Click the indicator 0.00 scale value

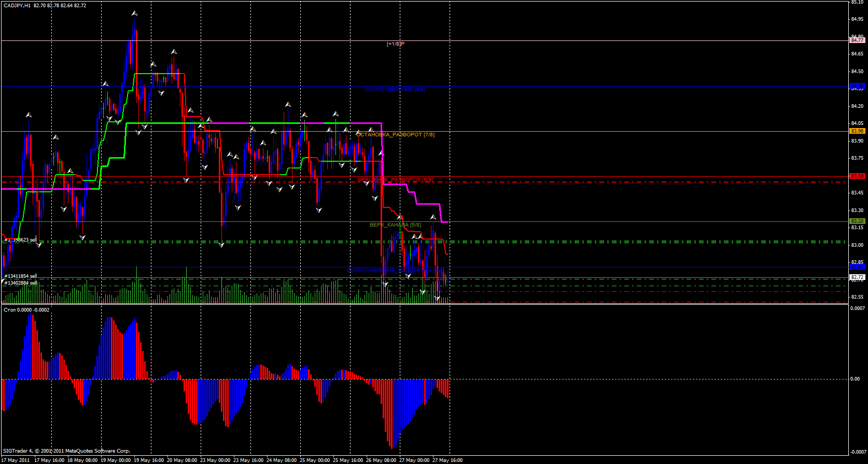tap(855, 379)
